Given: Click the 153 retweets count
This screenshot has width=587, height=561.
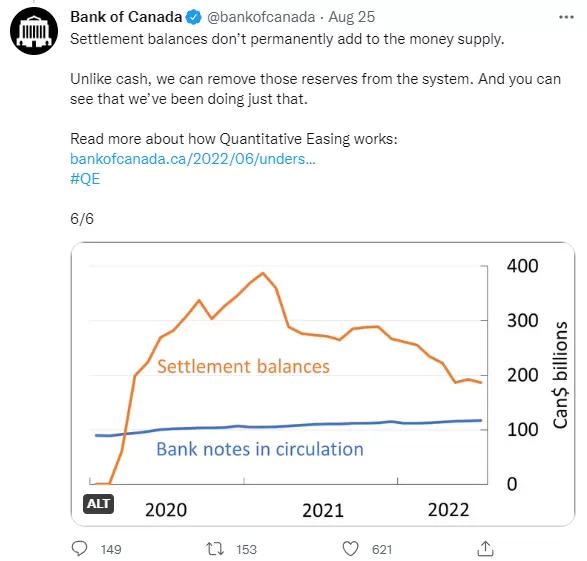Looking at the screenshot, I should point(246,549).
